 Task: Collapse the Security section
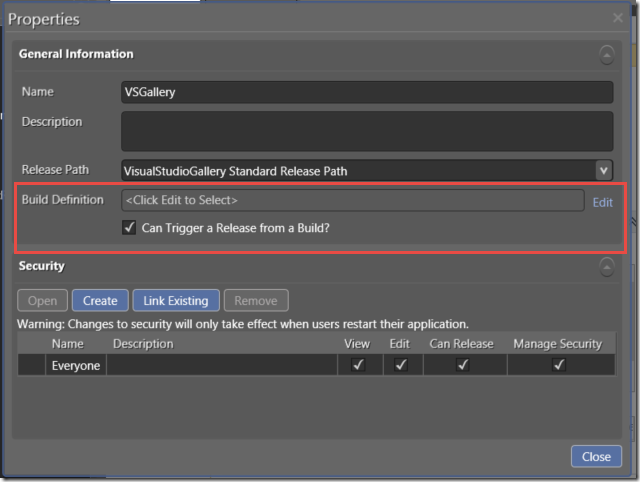[607, 267]
